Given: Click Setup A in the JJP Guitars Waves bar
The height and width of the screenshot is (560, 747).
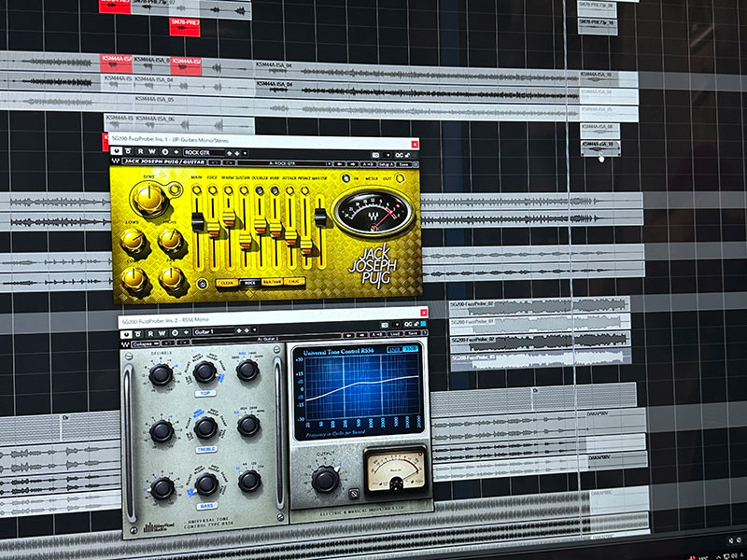Looking at the screenshot, I should pyautogui.click(x=386, y=164).
